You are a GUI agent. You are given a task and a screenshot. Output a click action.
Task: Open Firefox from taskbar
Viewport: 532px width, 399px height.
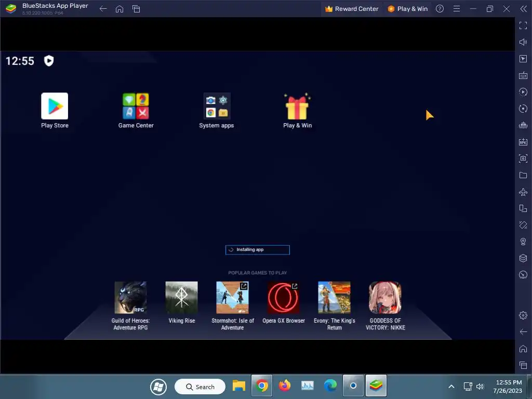[x=285, y=385]
